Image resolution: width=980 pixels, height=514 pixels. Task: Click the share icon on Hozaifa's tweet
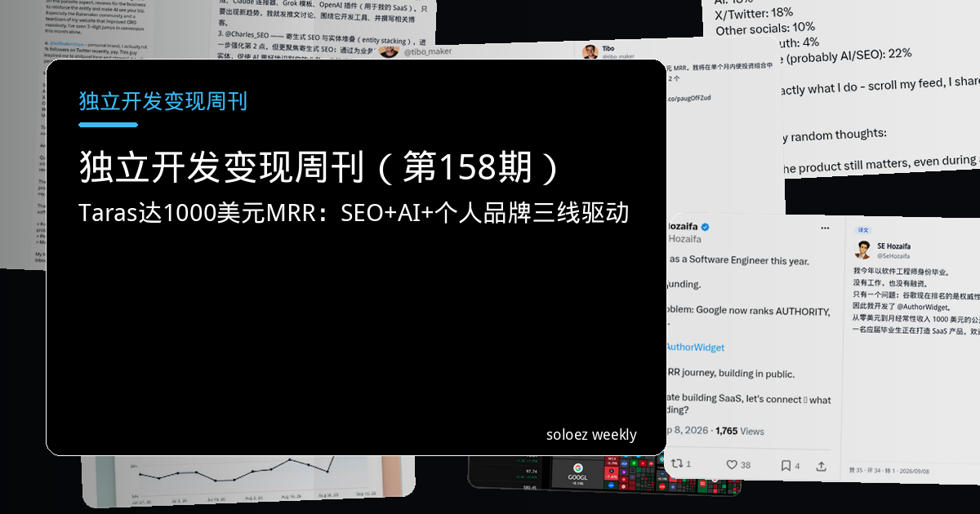821,465
